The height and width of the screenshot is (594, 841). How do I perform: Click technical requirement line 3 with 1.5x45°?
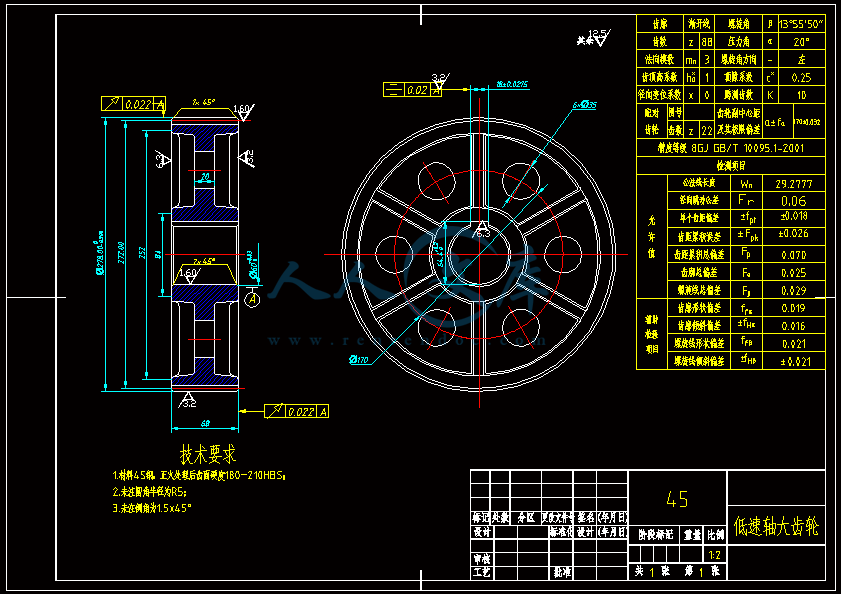[152, 508]
